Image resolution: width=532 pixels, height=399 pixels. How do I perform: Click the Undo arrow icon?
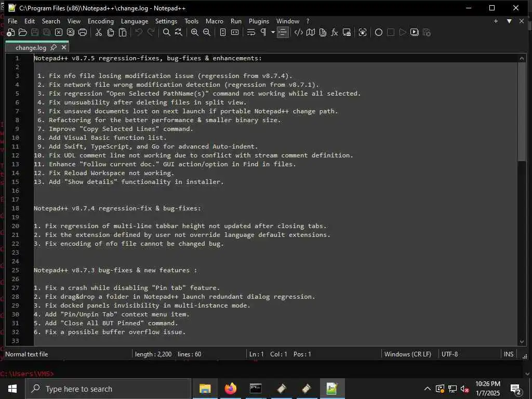tap(139, 33)
